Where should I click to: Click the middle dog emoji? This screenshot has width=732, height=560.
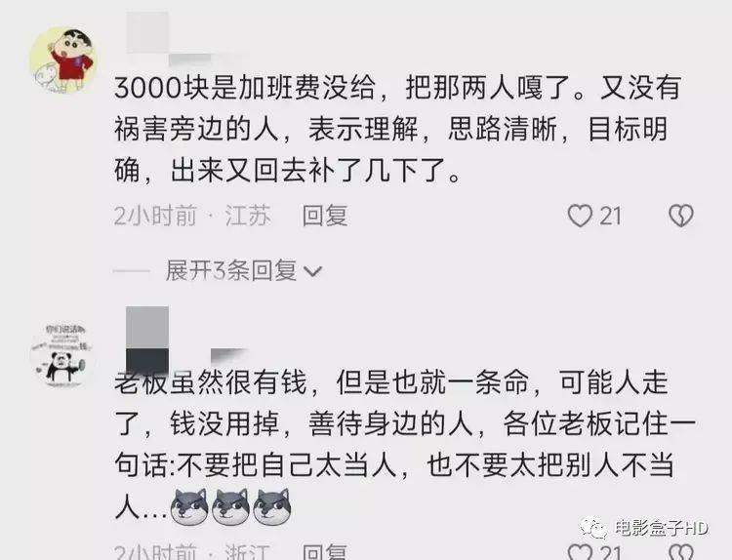click(x=230, y=506)
